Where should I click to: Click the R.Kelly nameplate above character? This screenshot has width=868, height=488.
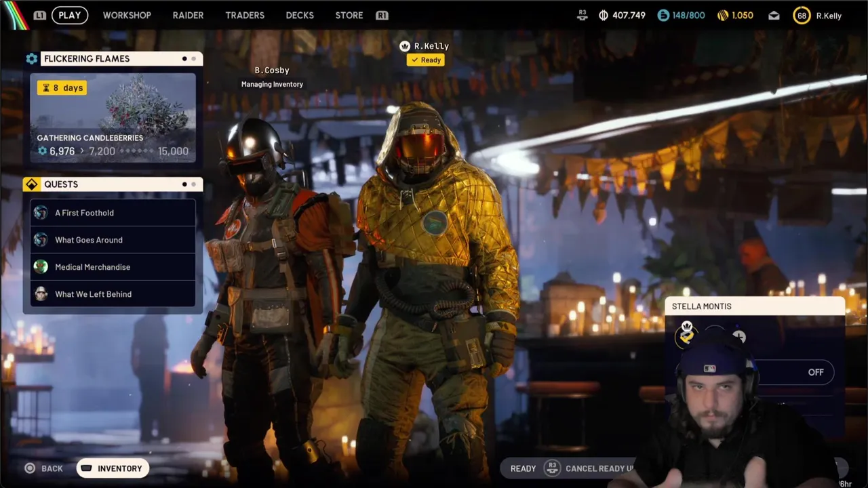click(x=431, y=46)
